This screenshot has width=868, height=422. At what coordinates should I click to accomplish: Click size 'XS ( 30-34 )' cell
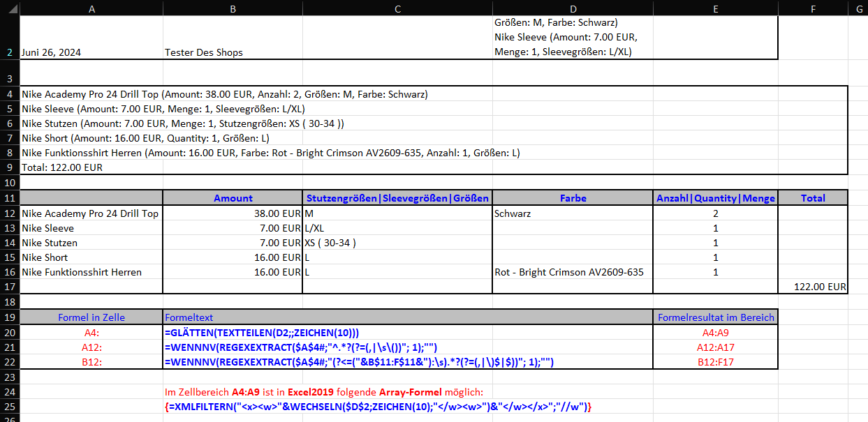[397, 243]
